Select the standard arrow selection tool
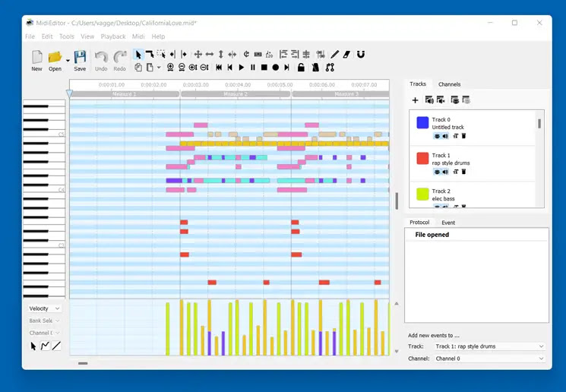This screenshot has height=392, width=566. pos(138,55)
